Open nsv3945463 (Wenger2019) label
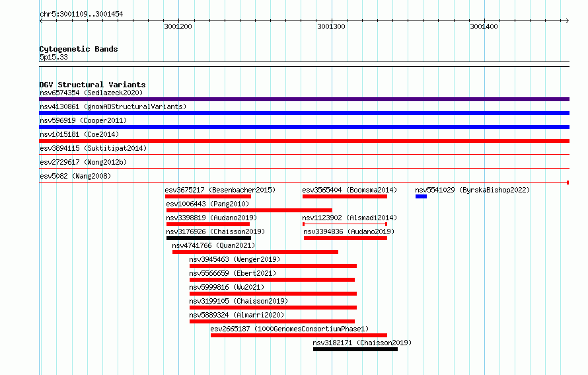This screenshot has width=588, height=375. point(235,259)
